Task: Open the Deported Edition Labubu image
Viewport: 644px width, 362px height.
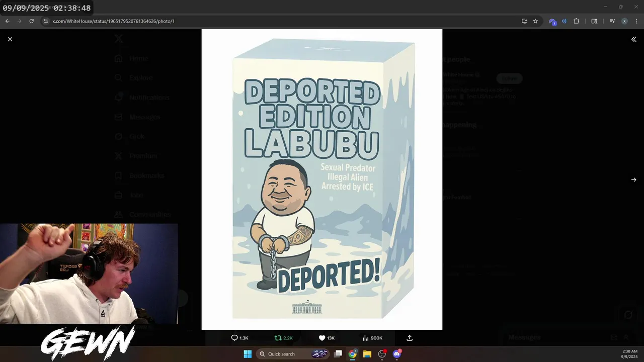Action: 322,179
